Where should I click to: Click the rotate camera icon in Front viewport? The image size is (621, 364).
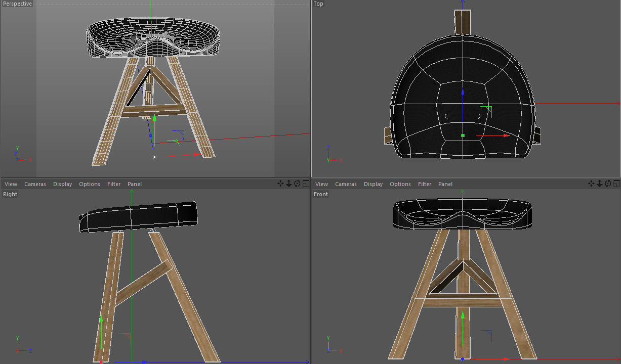(608, 184)
